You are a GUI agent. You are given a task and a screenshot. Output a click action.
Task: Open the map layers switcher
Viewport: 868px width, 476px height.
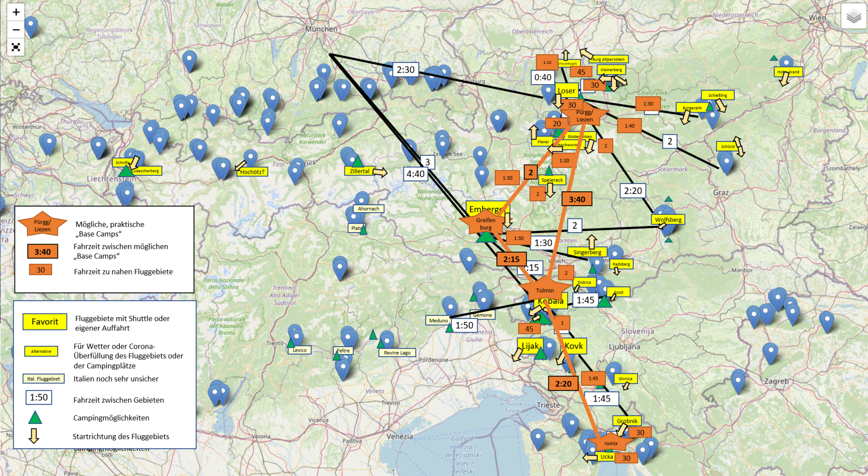(x=853, y=16)
